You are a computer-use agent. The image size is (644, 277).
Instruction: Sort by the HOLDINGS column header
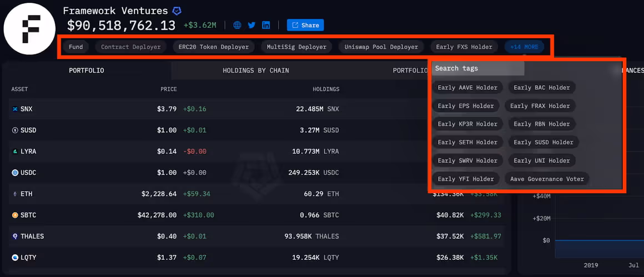tap(326, 89)
